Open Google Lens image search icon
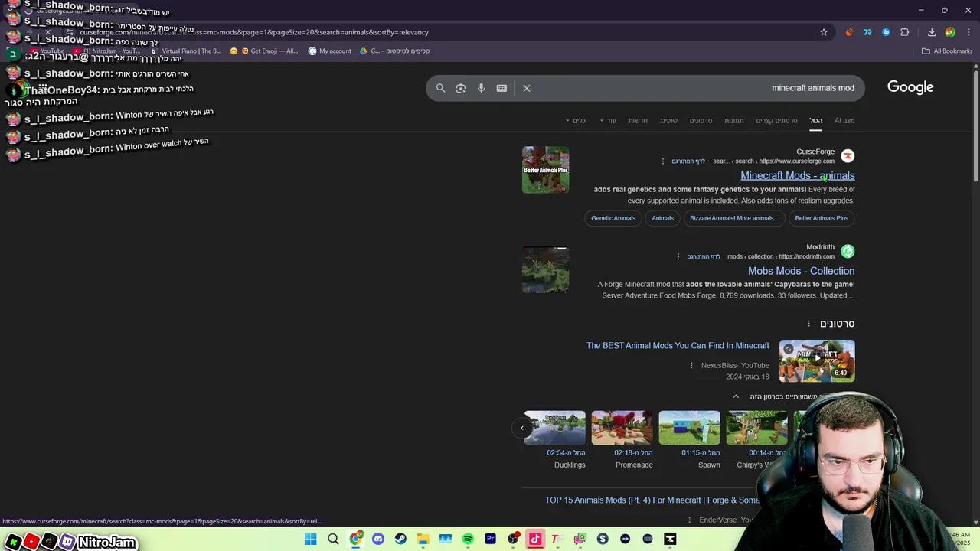Image resolution: width=980 pixels, height=551 pixels. (x=461, y=88)
